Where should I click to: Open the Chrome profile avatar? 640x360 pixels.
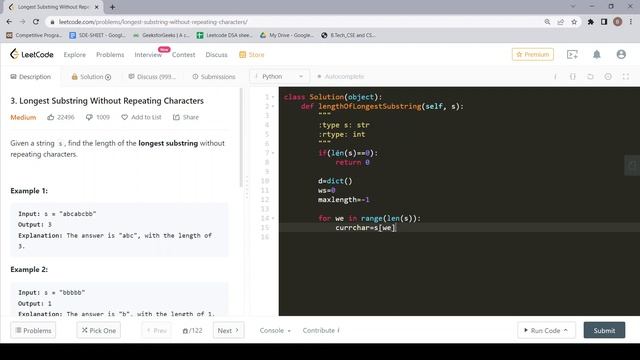(618, 22)
